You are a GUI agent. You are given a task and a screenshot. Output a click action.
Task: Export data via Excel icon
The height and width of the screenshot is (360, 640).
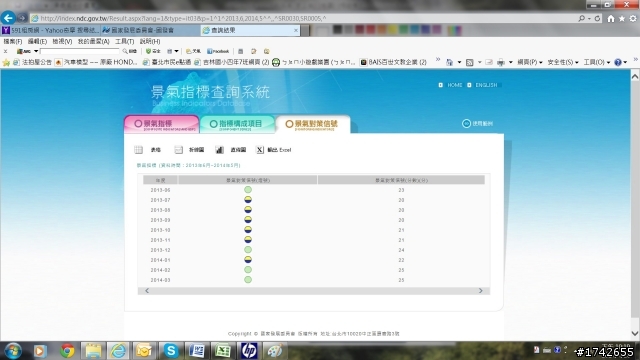click(x=260, y=150)
